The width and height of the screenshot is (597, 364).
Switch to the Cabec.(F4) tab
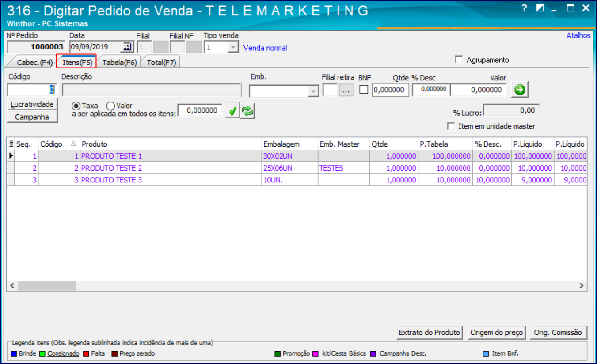point(34,62)
